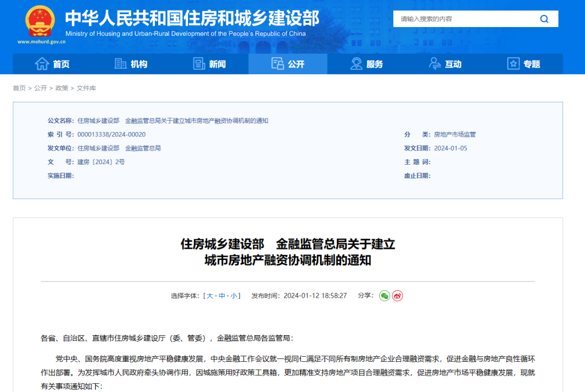Viewport: 585px width, 392px height.
Task: Click the headset person icon beside 服务
Action: tap(356, 64)
